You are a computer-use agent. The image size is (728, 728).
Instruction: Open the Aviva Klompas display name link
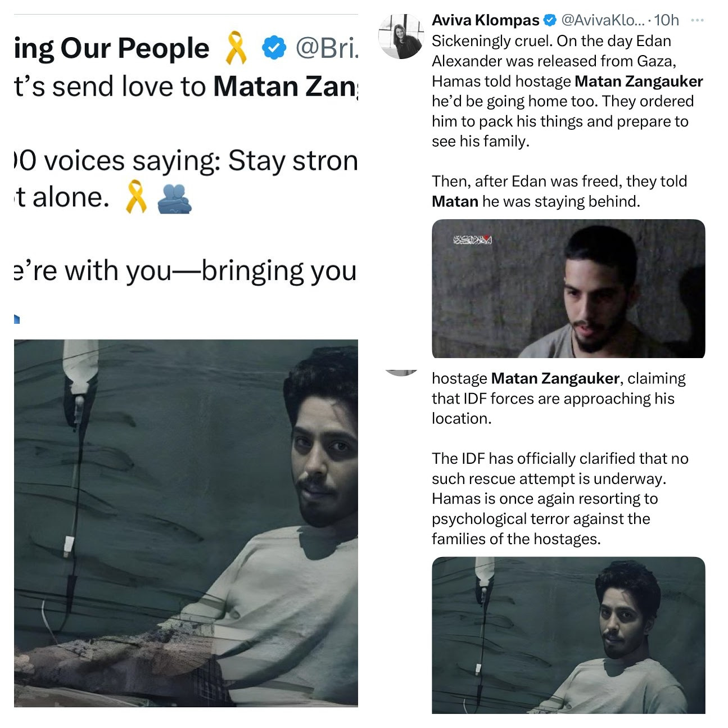click(485, 20)
